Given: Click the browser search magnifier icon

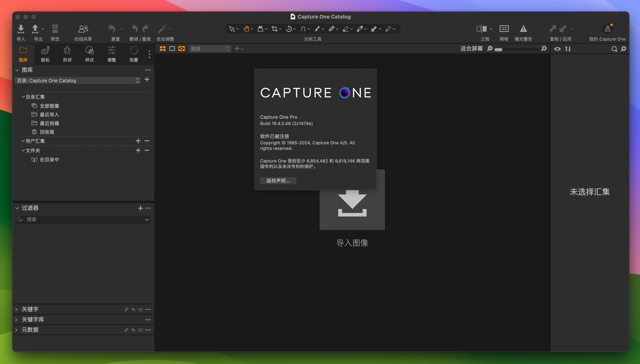Looking at the screenshot, I should pyautogui.click(x=614, y=49).
